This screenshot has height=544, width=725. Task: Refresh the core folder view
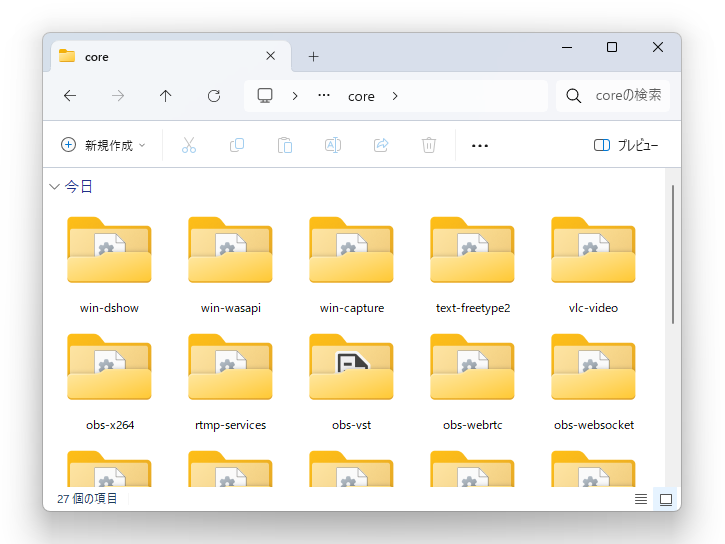[214, 96]
